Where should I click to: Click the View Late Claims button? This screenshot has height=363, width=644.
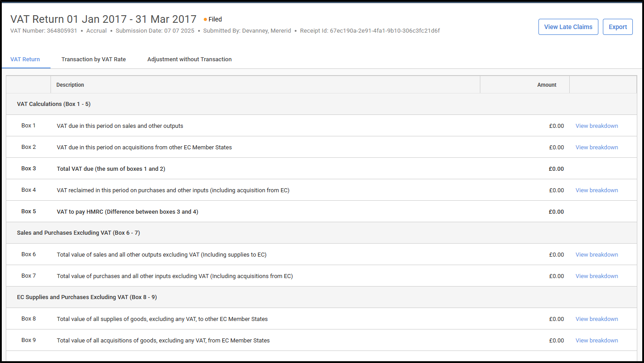[568, 27]
